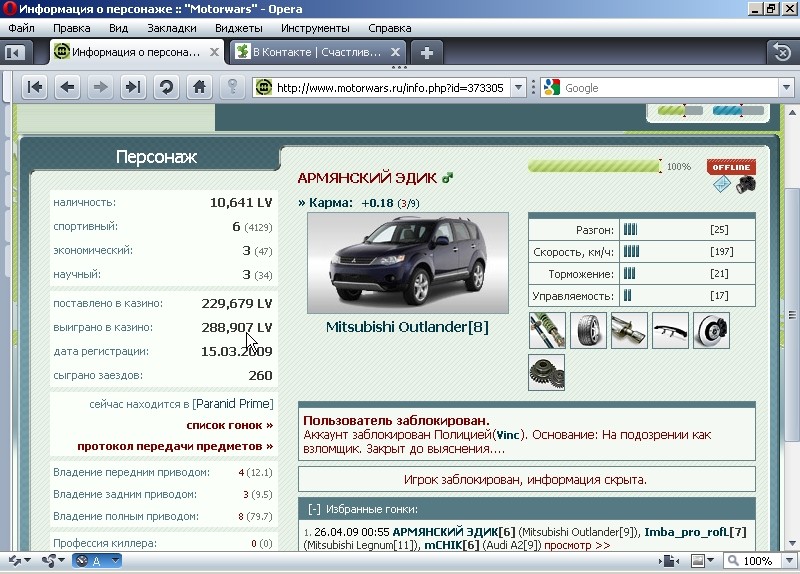Click the Fast Forward navigation button

(x=133, y=87)
